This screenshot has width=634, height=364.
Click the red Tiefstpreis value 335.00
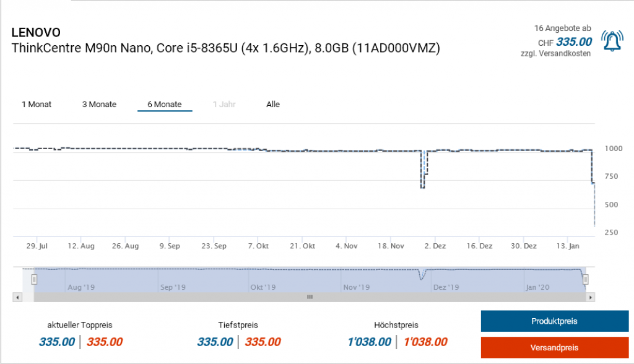click(263, 342)
